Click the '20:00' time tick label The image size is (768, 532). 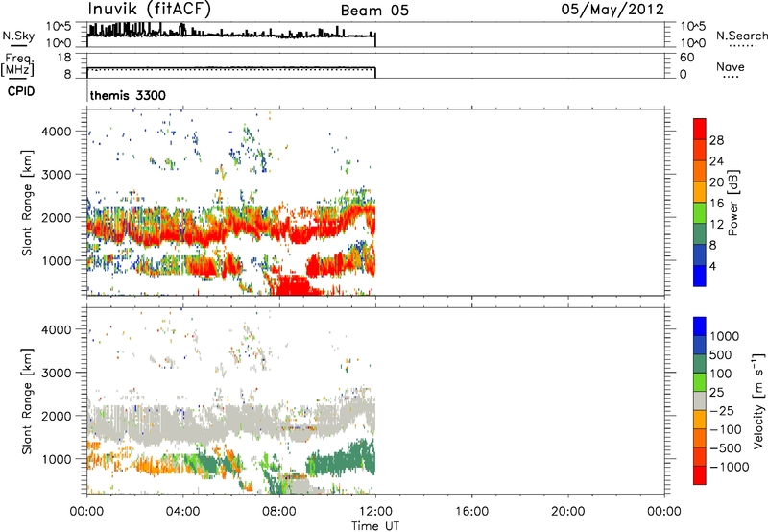(567, 512)
